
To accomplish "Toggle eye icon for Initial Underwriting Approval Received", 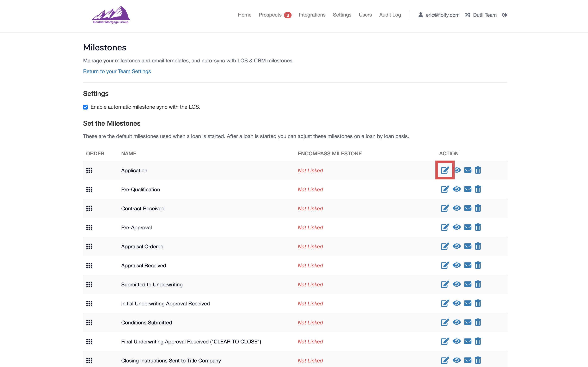I will pyautogui.click(x=457, y=303).
